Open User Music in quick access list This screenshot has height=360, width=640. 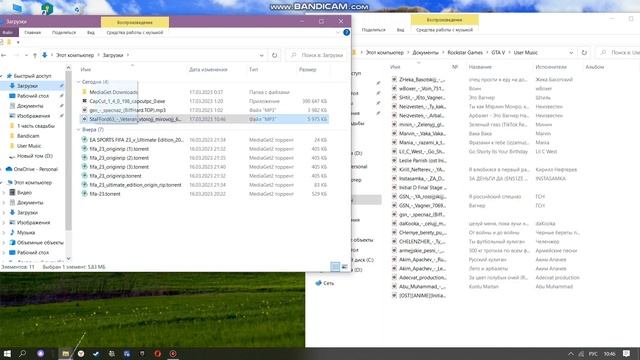click(x=29, y=146)
